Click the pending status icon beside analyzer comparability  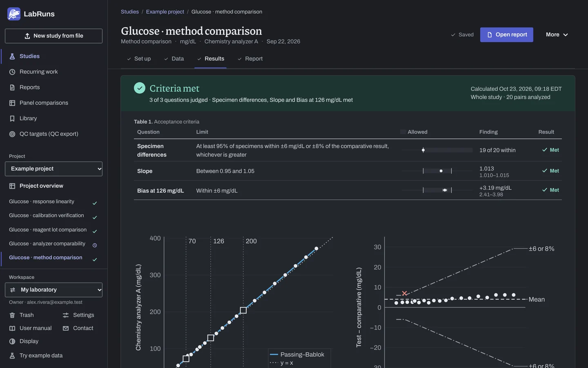click(x=95, y=245)
